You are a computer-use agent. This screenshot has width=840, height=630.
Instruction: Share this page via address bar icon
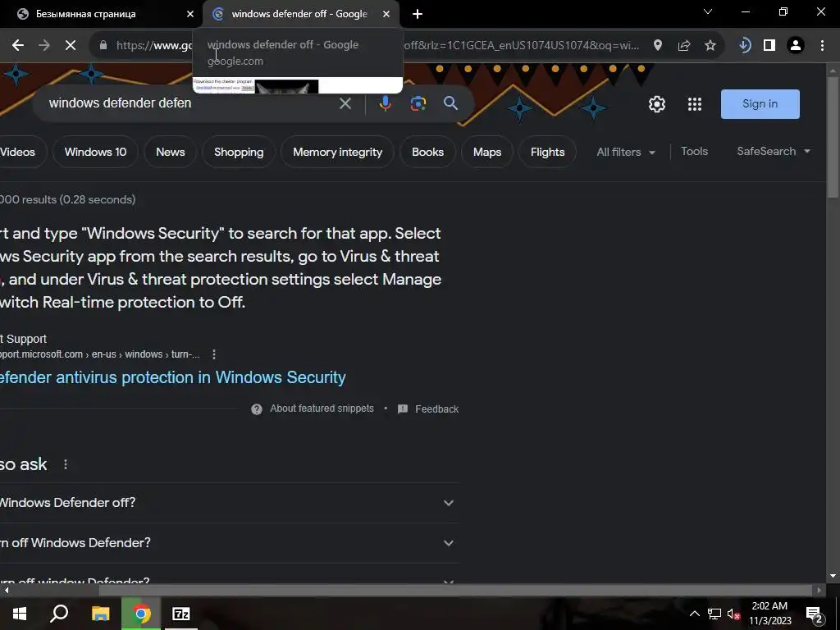684,46
